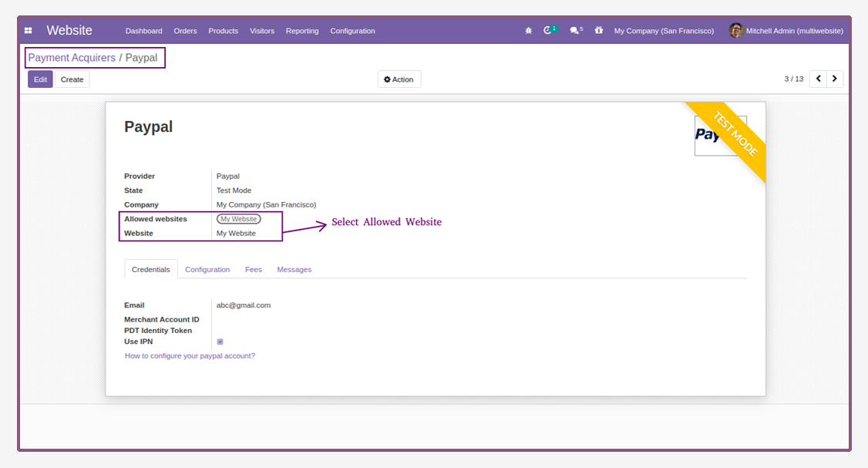Click the PDT Identity Token label
Viewport: 868px width, 468px height.
point(158,331)
